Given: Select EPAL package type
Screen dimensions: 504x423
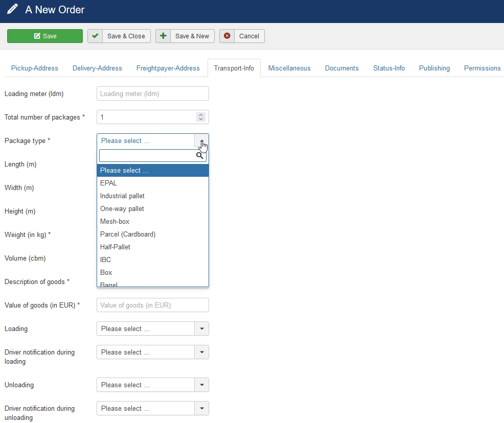Looking at the screenshot, I should [153, 183].
